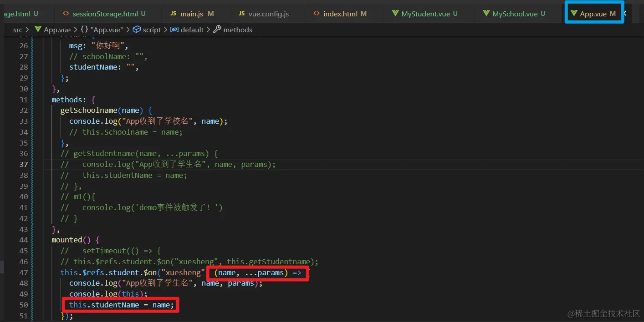This screenshot has width=644, height=322.
Task: Open the script breadcrumb
Action: click(x=147, y=30)
